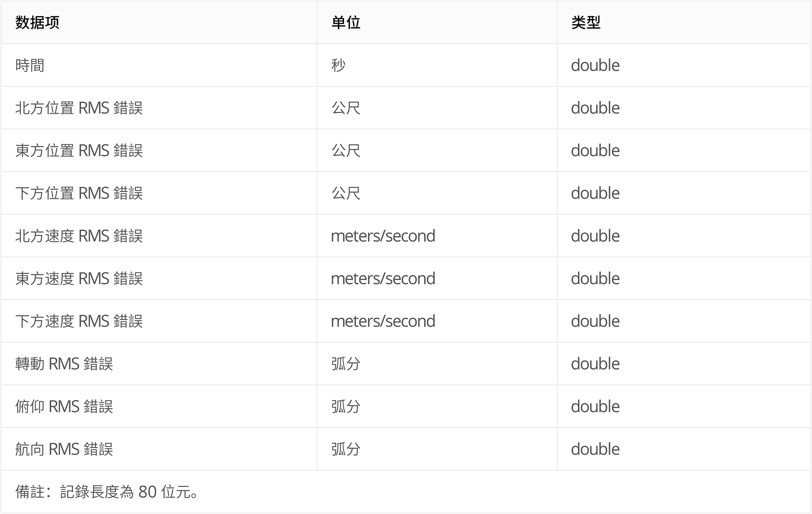Click 弧分 unit in 轉動 row

point(346,364)
